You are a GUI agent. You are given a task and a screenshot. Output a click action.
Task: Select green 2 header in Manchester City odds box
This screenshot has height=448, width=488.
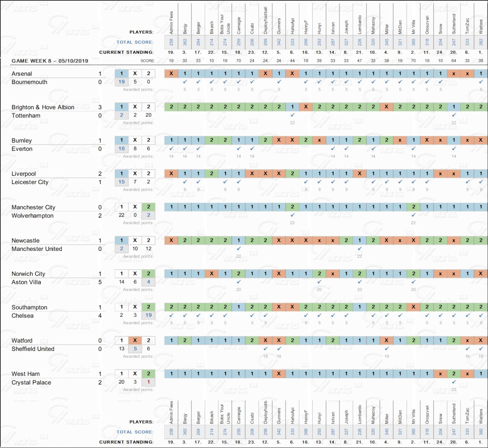coord(148,207)
